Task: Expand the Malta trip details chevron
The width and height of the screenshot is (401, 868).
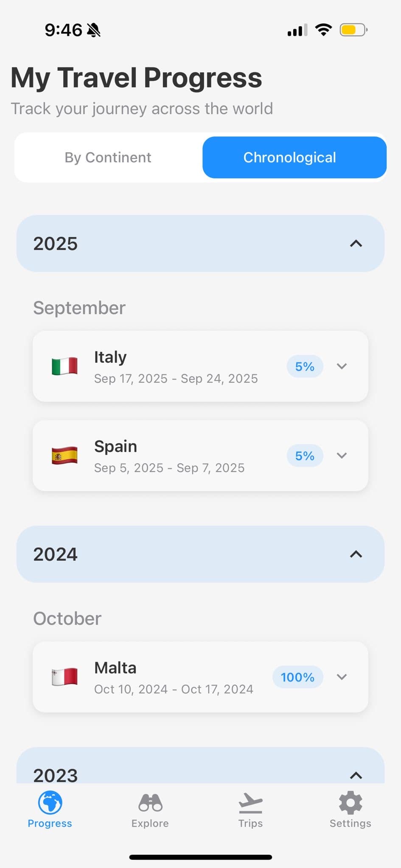Action: point(342,677)
